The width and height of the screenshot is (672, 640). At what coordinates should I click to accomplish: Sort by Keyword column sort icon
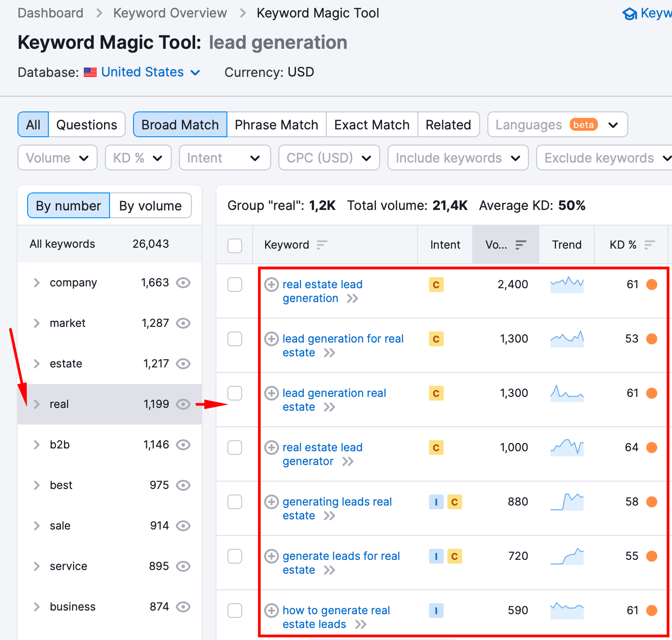322,245
